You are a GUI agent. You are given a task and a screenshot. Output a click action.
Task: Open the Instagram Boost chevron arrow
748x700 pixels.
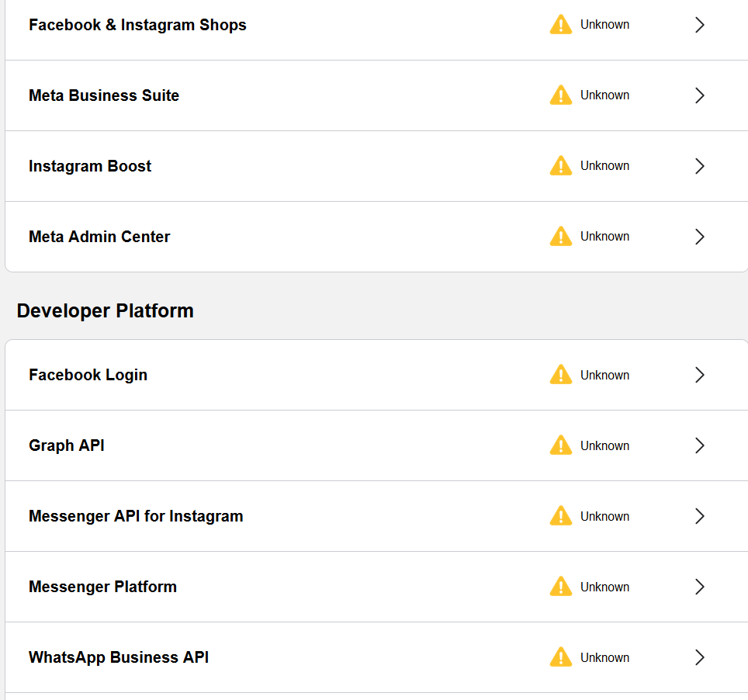click(x=699, y=166)
